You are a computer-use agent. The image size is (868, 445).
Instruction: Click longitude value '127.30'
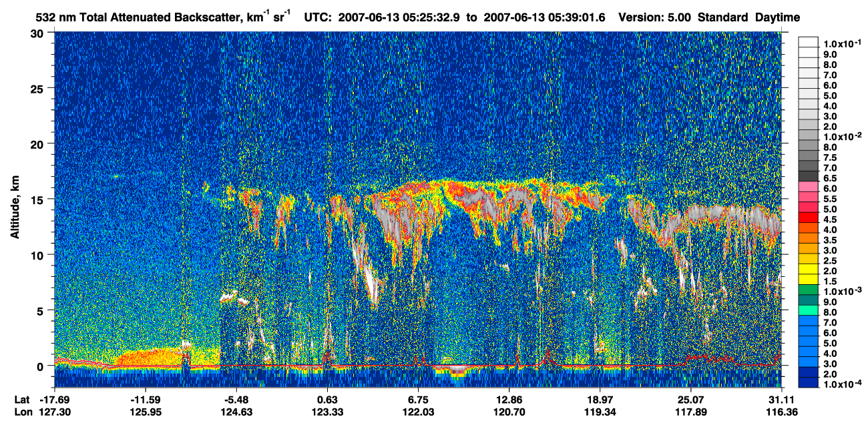coord(55,412)
